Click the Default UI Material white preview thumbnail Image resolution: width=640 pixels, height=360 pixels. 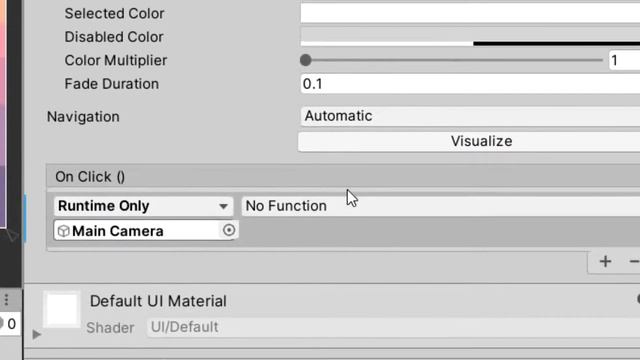(x=62, y=309)
